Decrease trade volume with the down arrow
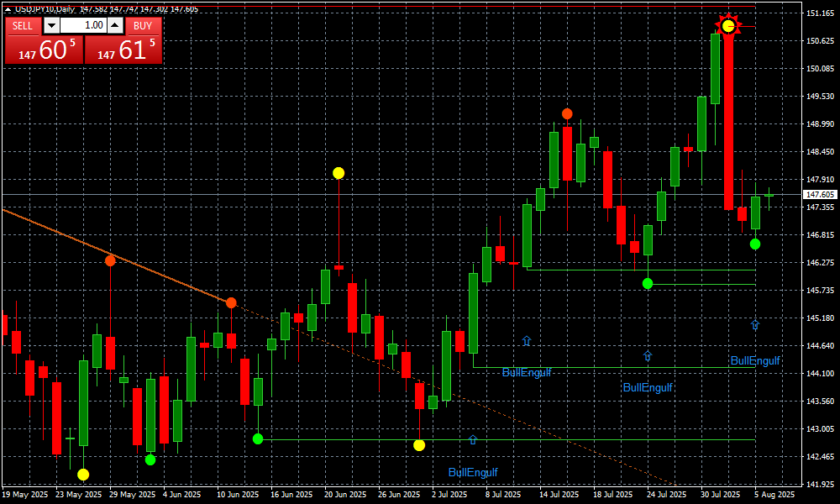Screen dimensions: 840x504 tap(52, 25)
